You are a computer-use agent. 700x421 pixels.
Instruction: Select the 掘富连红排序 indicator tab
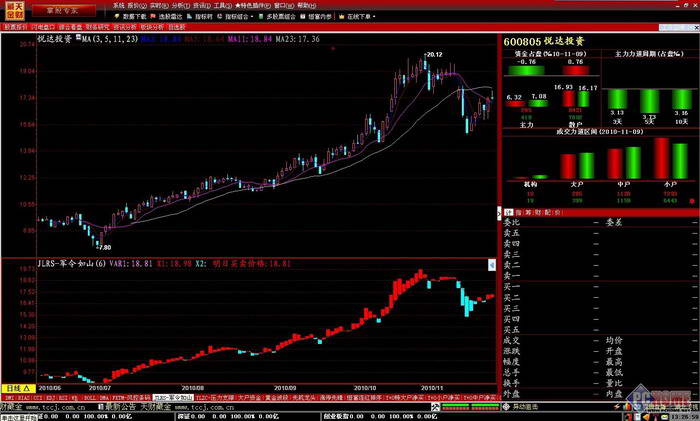click(364, 397)
